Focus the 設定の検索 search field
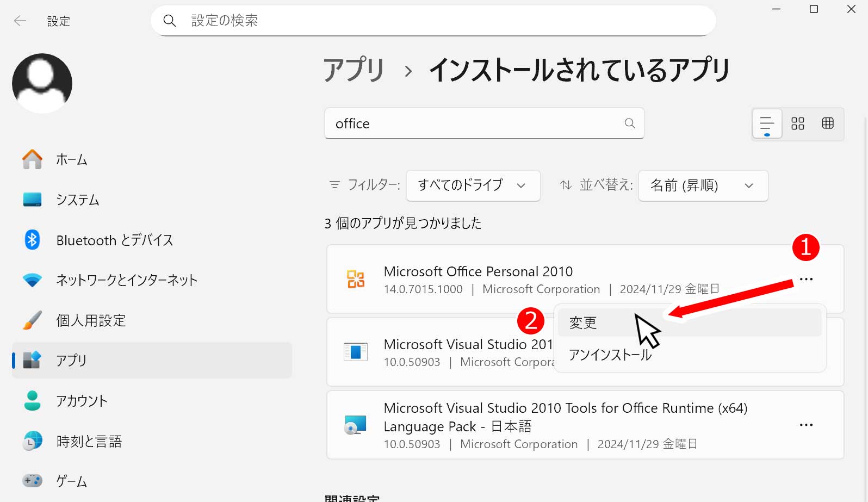Viewport: 868px width, 502px height. [x=433, y=21]
